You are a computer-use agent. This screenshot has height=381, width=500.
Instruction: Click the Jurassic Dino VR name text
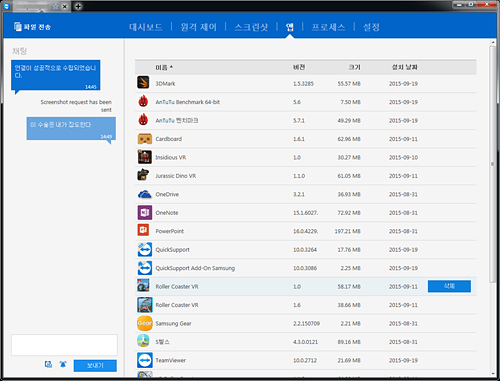pyautogui.click(x=176, y=176)
